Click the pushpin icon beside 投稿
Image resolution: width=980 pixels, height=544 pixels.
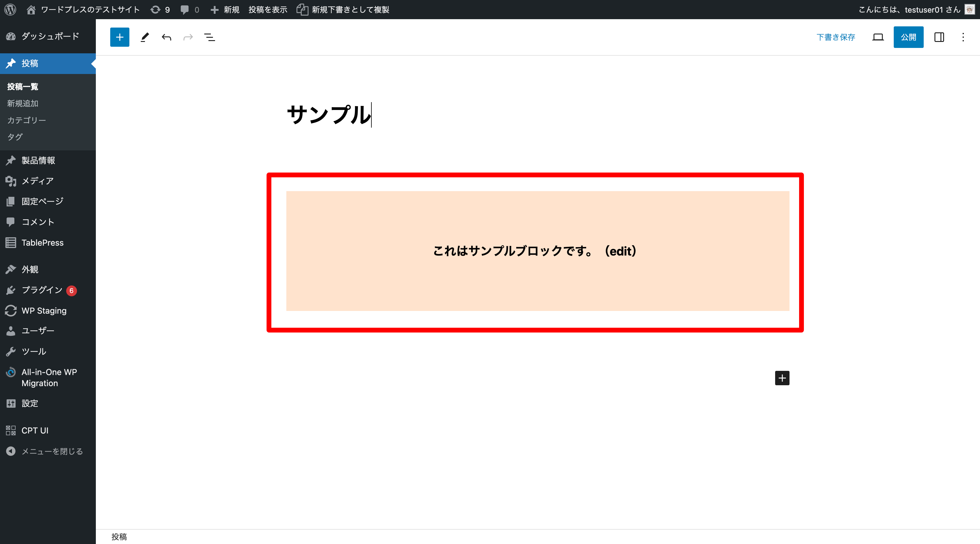coord(11,63)
